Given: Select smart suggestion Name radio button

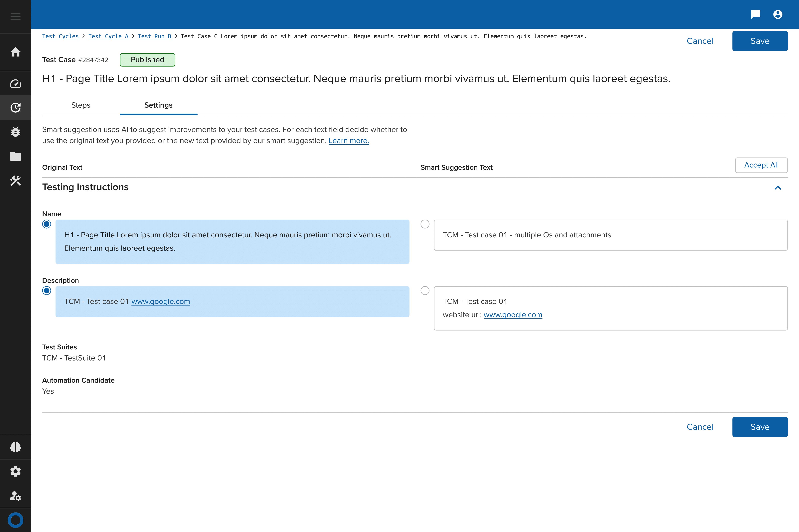Looking at the screenshot, I should pos(425,224).
